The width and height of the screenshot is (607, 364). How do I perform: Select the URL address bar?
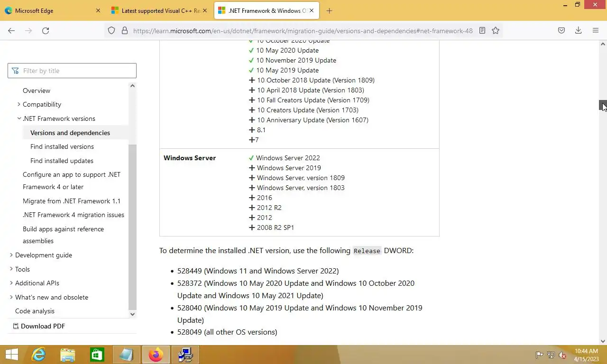303,30
